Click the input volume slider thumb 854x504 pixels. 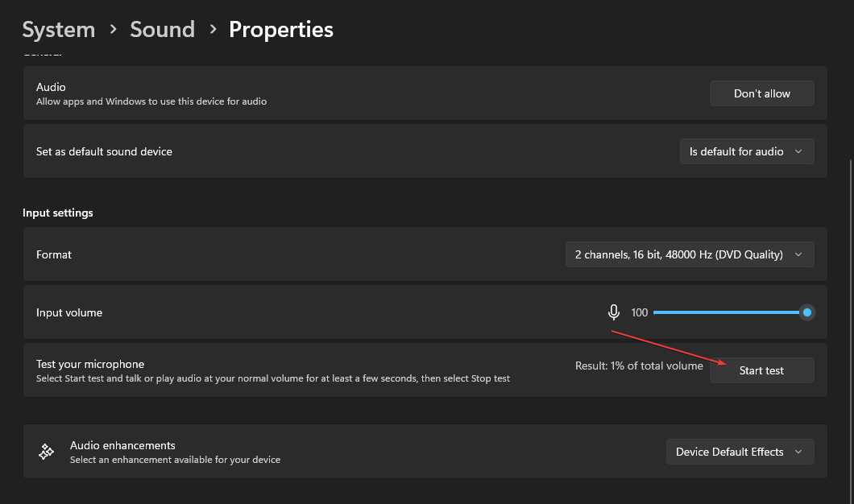[x=806, y=312]
